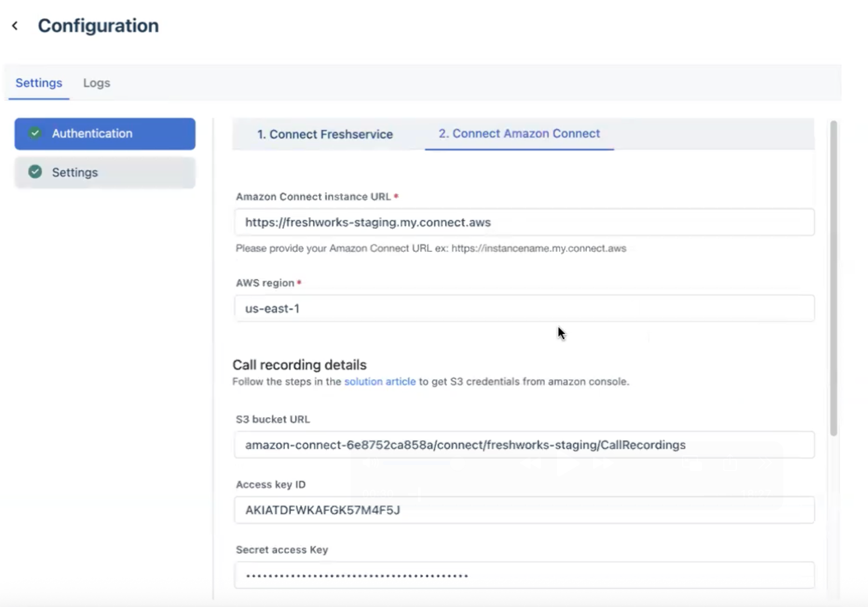Viewport: 868px width, 607px height.
Task: Open the Settings sidebar item
Action: (105, 172)
